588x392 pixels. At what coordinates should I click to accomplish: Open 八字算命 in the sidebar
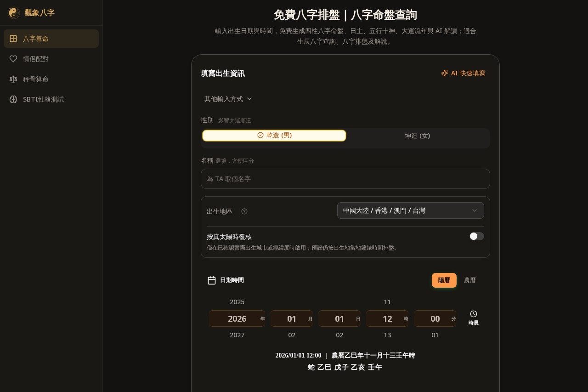tap(51, 39)
